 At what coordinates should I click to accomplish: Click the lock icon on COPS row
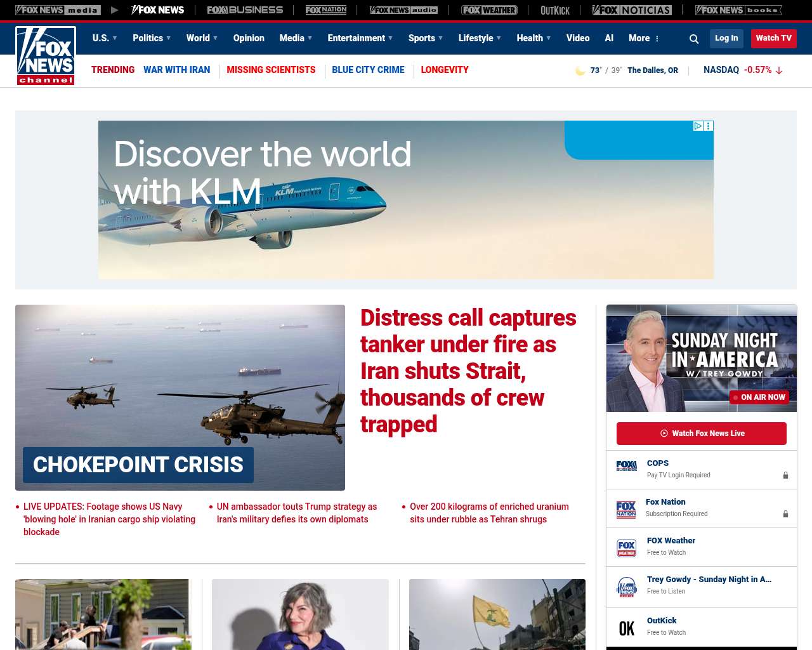(x=785, y=475)
